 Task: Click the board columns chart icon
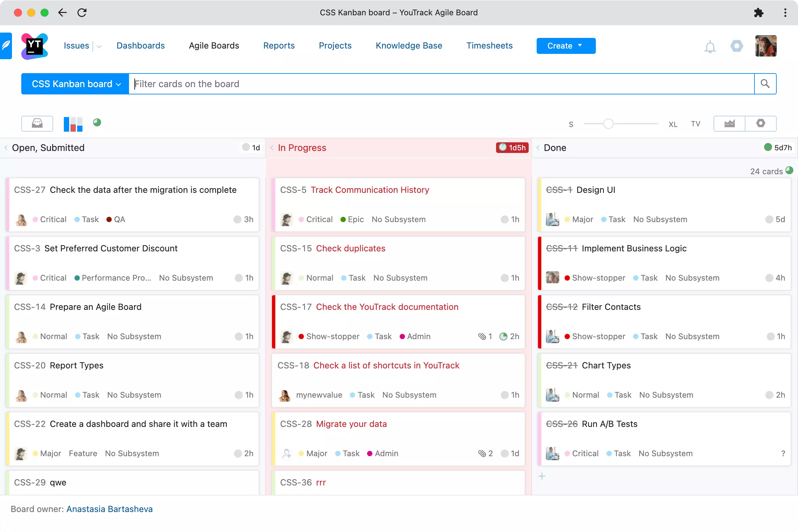(x=73, y=124)
